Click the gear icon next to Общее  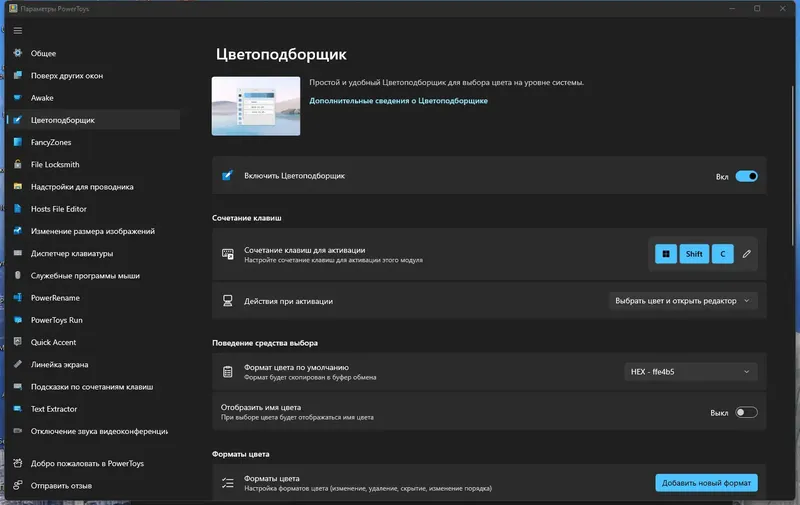[18, 53]
